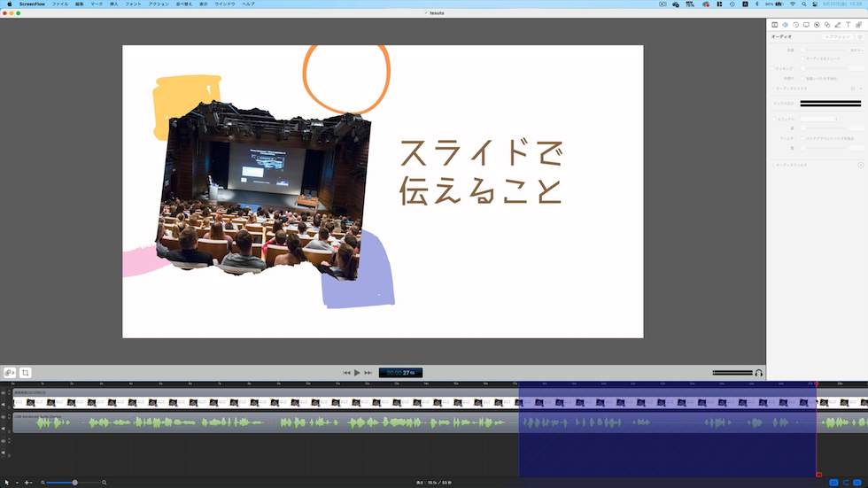Mute the video track speaker toggle
Viewport: 868px width, 488px height.
pyautogui.click(x=4, y=405)
